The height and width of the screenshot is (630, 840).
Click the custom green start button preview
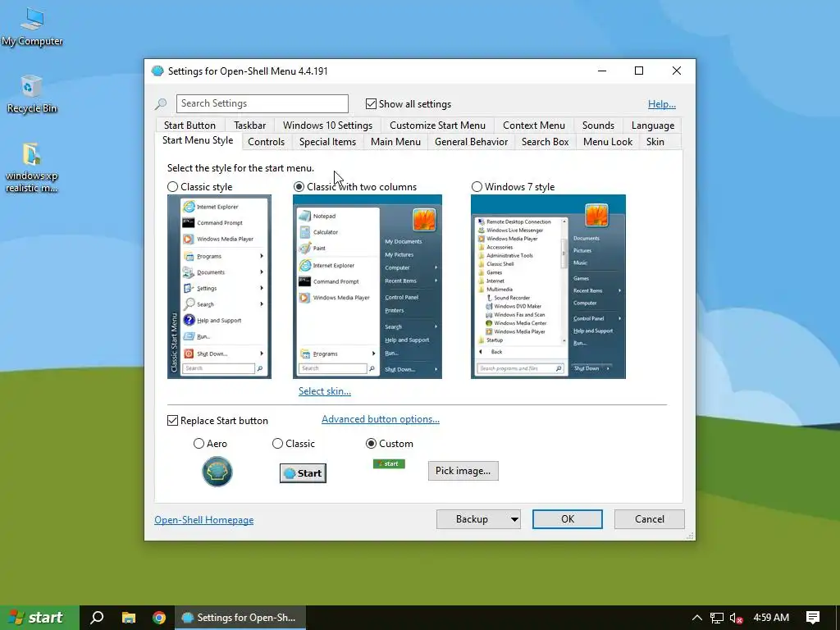point(389,464)
